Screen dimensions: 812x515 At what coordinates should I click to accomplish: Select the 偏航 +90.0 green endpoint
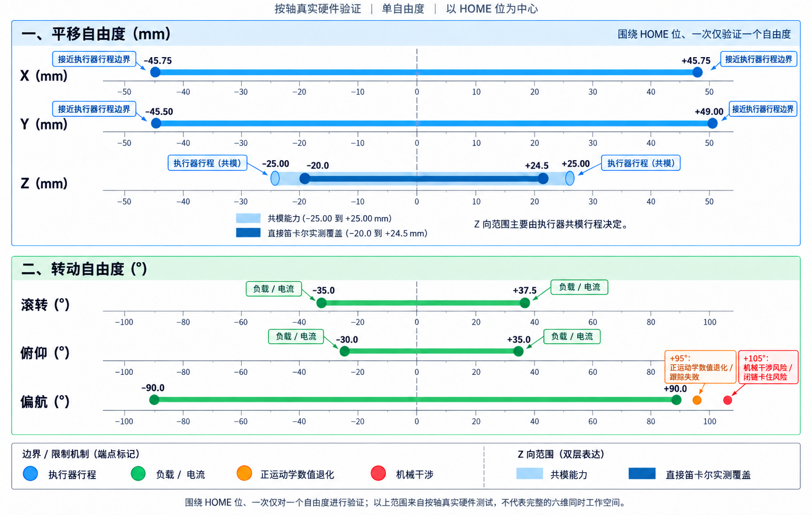click(676, 400)
